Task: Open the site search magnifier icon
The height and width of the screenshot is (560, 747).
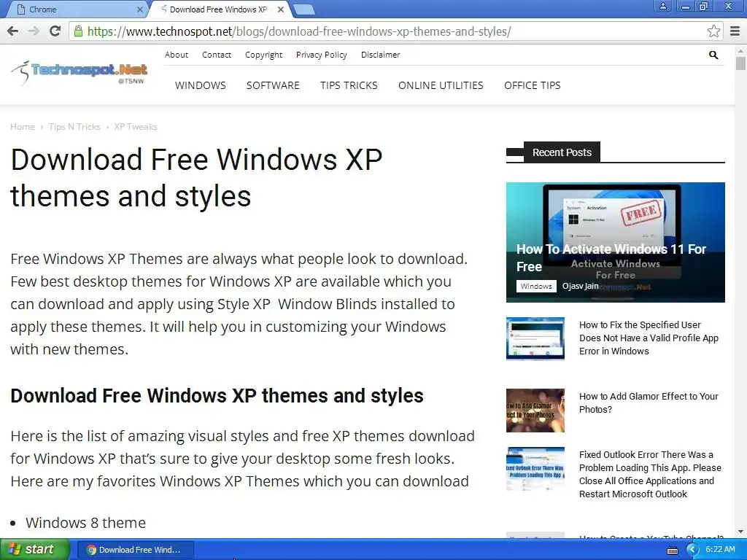Action: coord(713,55)
